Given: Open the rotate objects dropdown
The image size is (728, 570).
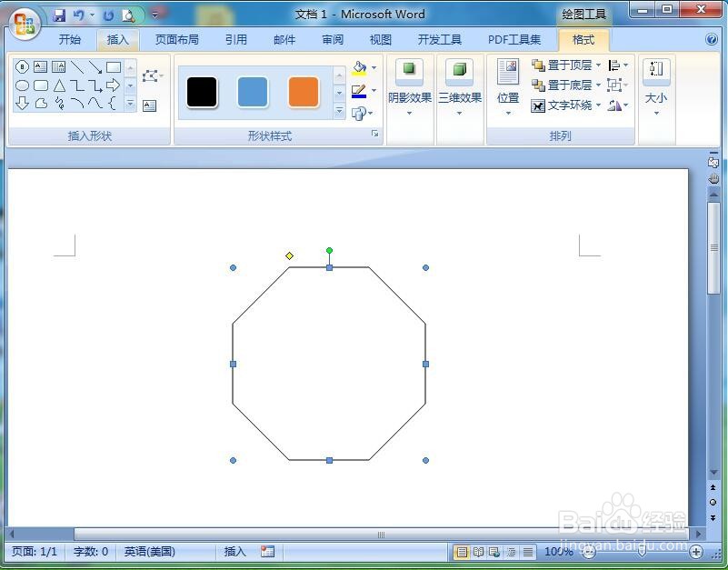Looking at the screenshot, I should (618, 105).
